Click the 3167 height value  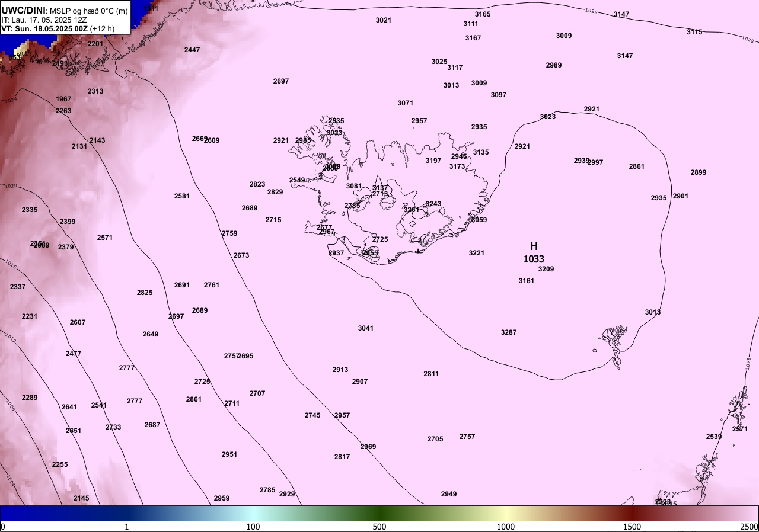tap(473, 38)
